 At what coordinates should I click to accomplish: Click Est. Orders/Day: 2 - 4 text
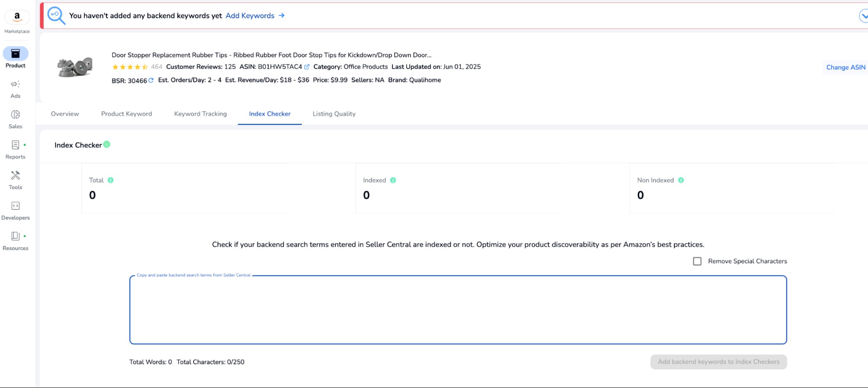[x=190, y=80]
